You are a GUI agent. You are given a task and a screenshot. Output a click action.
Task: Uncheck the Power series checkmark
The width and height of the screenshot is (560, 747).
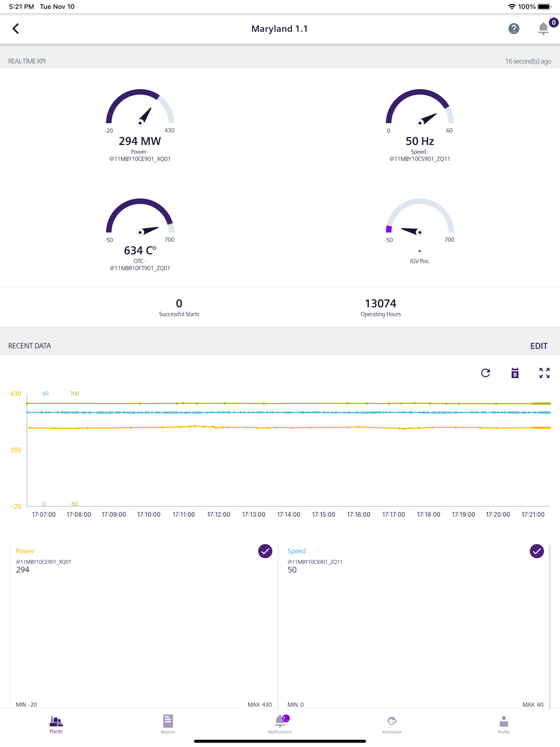265,551
